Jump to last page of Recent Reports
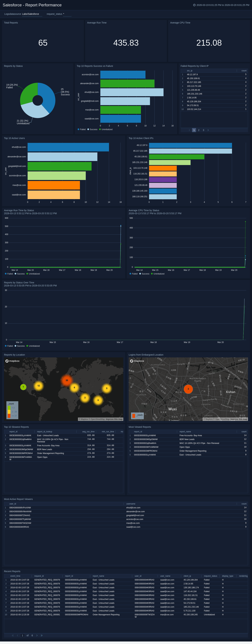Viewport: 252px width, 644px height. pyautogui.click(x=41, y=635)
